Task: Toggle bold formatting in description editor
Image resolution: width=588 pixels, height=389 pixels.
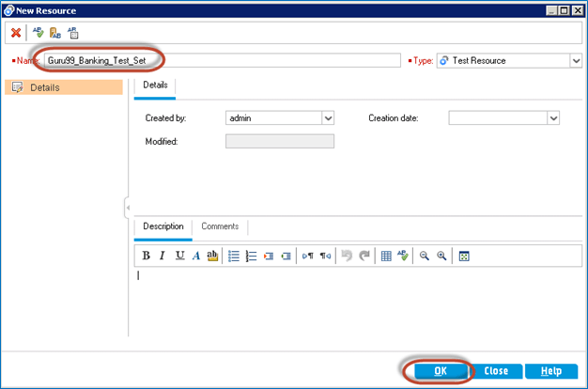Action: (x=147, y=256)
